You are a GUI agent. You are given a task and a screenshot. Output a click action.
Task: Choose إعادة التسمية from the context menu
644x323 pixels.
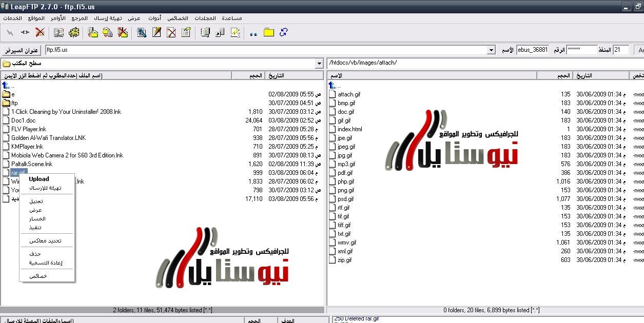pos(47,263)
